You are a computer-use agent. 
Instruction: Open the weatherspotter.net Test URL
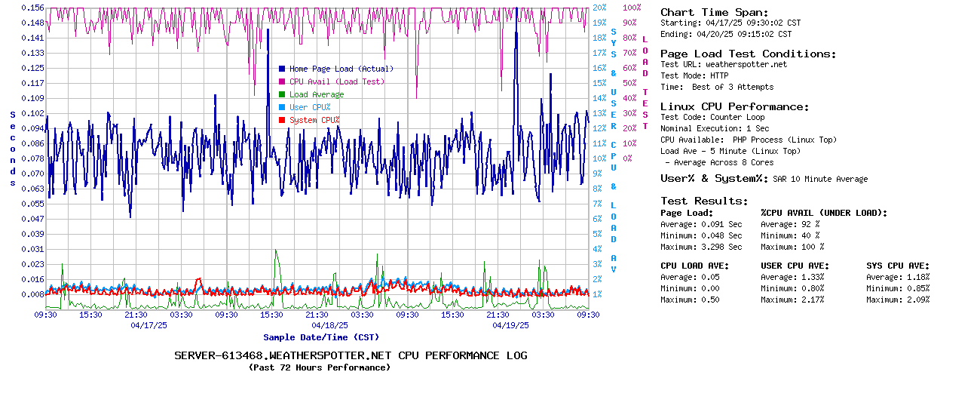(746, 64)
